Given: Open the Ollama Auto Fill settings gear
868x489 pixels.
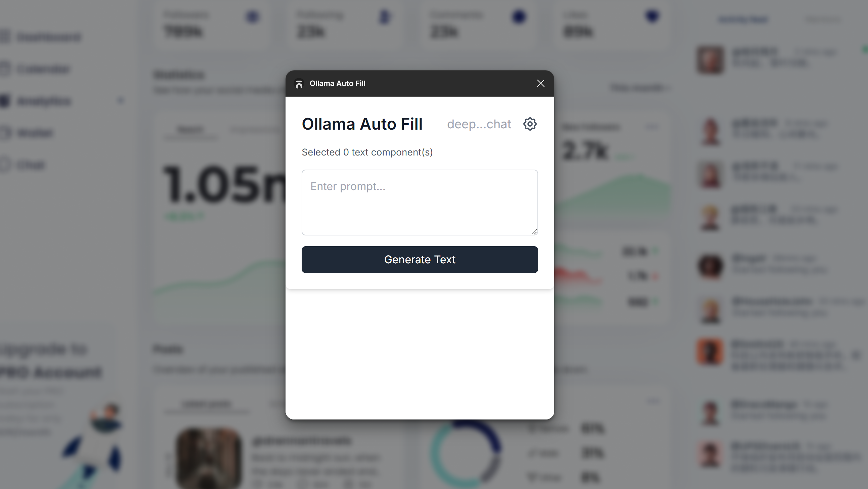Looking at the screenshot, I should [530, 124].
